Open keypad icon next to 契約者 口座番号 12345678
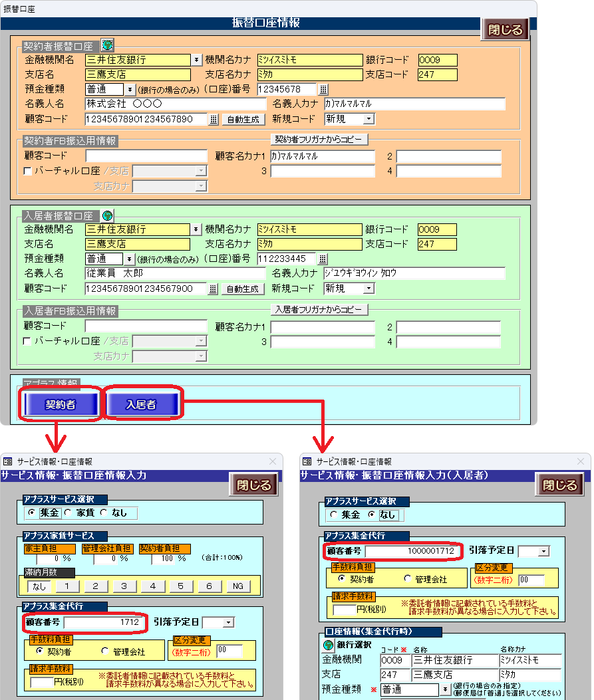Image resolution: width=594 pixels, height=700 pixels. 324,89
